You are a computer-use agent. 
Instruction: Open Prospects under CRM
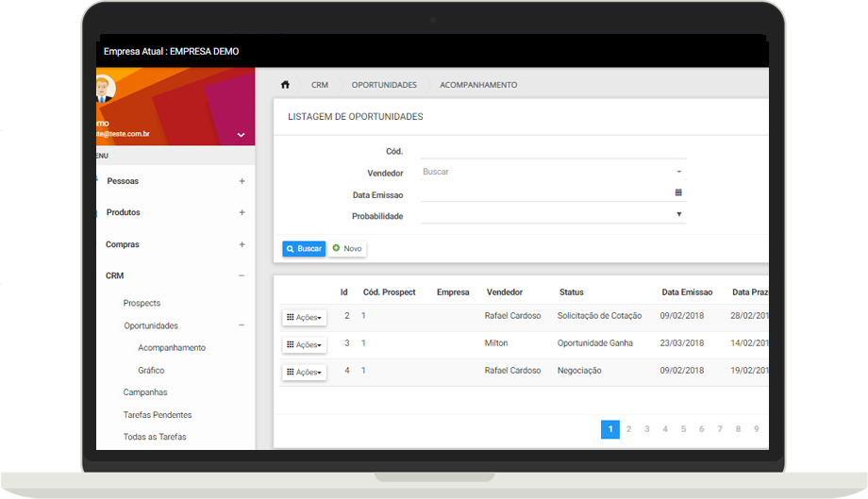tap(142, 303)
